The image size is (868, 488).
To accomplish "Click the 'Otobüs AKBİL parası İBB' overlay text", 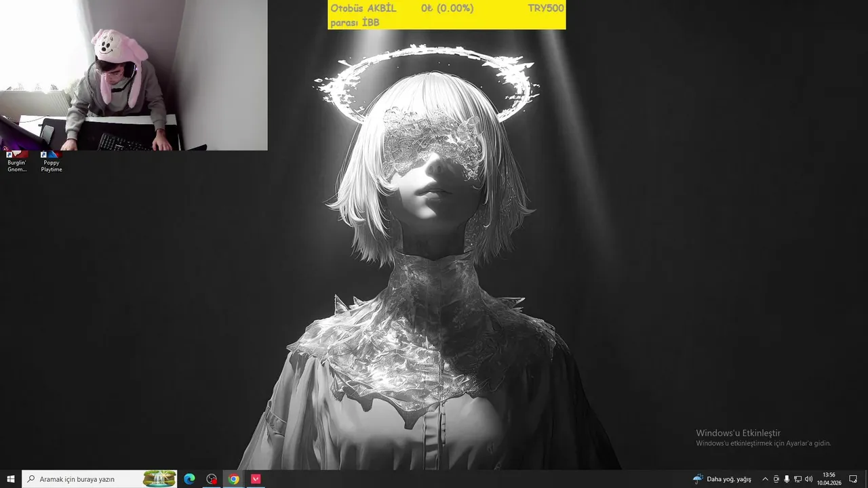I will (x=363, y=15).
